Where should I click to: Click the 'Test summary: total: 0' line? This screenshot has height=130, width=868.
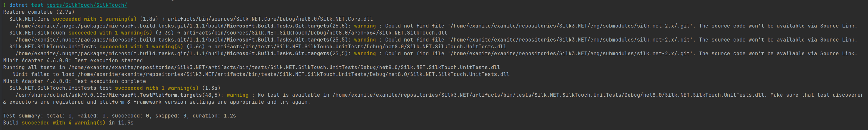coord(120,116)
